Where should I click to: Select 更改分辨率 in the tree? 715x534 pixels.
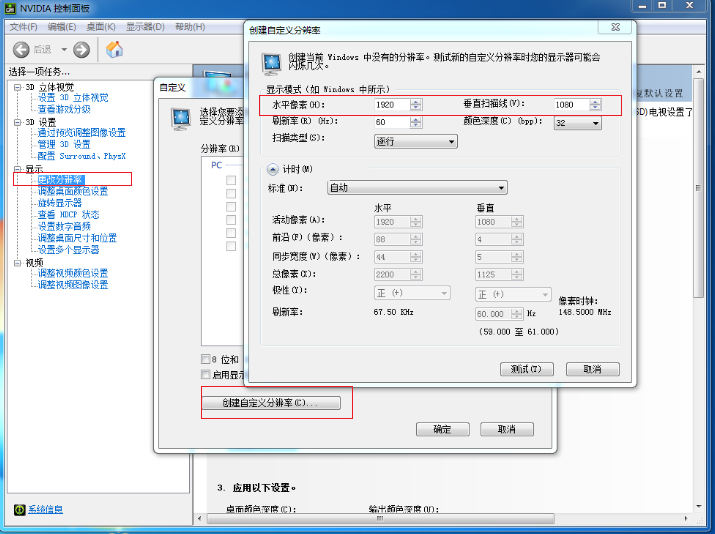pos(60,180)
